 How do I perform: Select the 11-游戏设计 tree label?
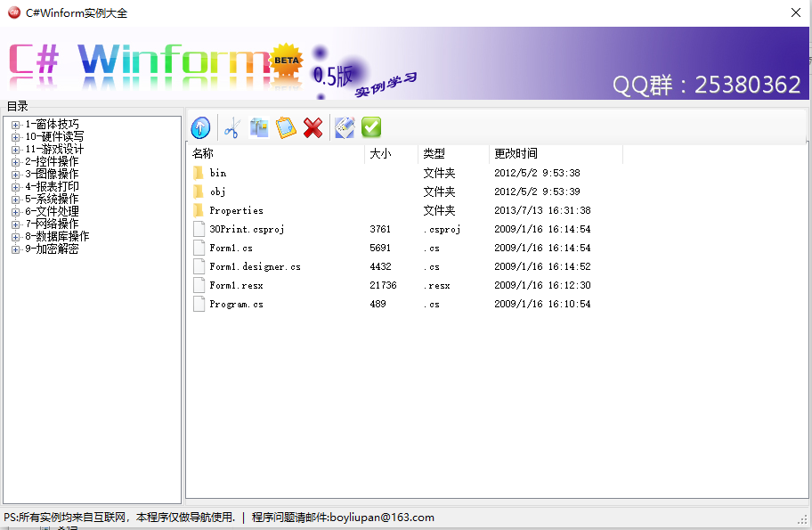(54, 150)
